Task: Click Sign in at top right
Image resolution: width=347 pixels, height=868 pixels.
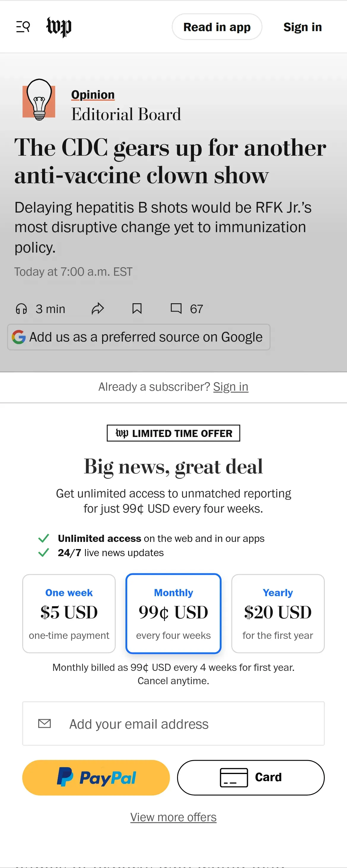Action: [303, 27]
